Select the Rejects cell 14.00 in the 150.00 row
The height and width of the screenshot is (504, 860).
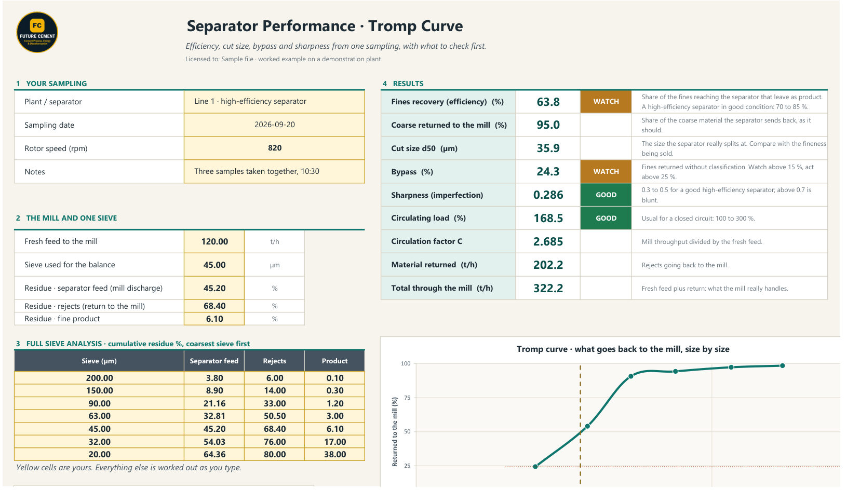point(274,390)
